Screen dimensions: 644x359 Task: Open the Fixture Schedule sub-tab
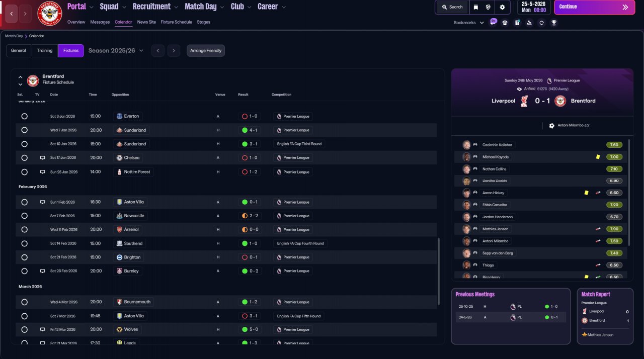point(176,22)
